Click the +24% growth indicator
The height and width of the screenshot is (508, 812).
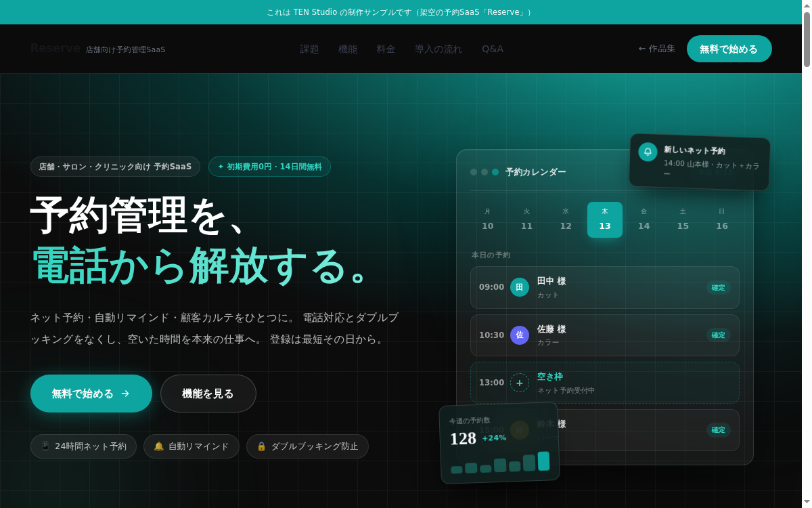(494, 438)
